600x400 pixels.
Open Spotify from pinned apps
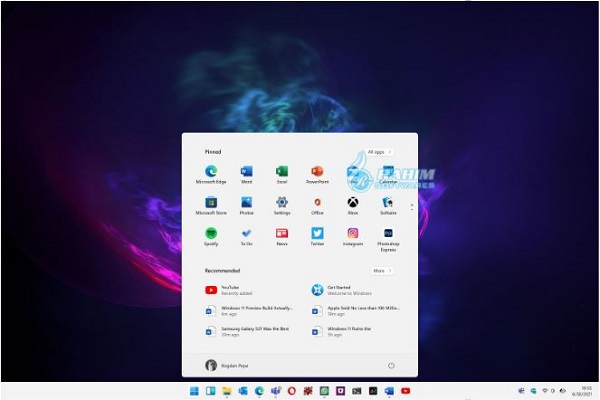(211, 234)
